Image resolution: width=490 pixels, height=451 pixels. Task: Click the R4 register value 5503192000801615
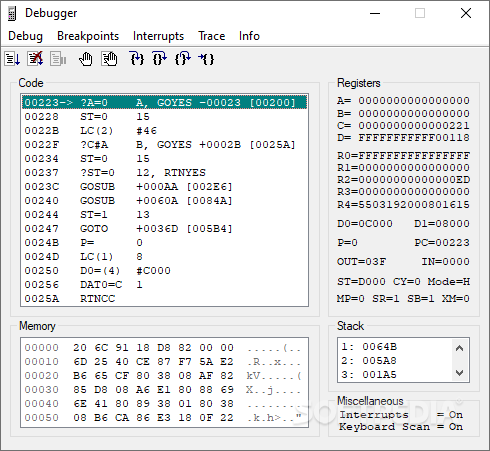[414, 204]
